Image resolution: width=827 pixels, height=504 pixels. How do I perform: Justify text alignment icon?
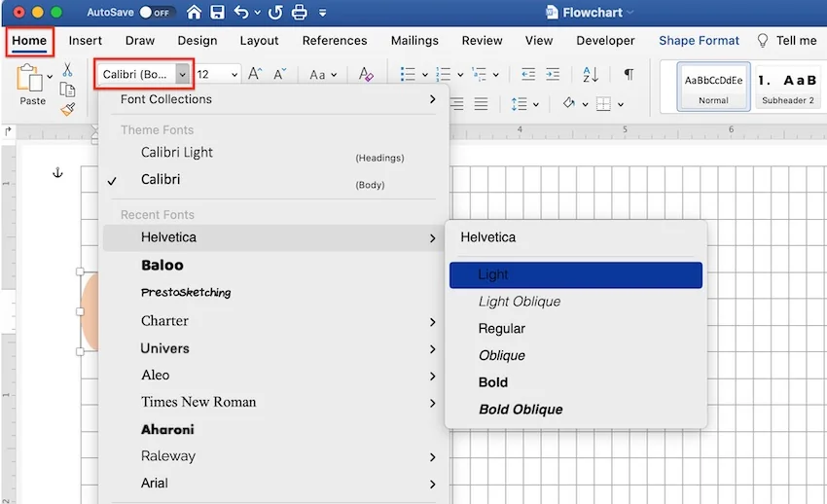coord(481,104)
